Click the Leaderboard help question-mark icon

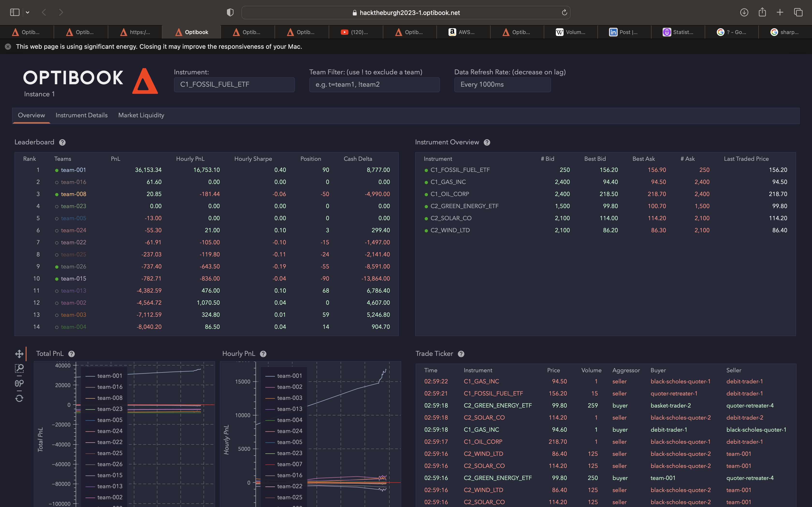(62, 142)
